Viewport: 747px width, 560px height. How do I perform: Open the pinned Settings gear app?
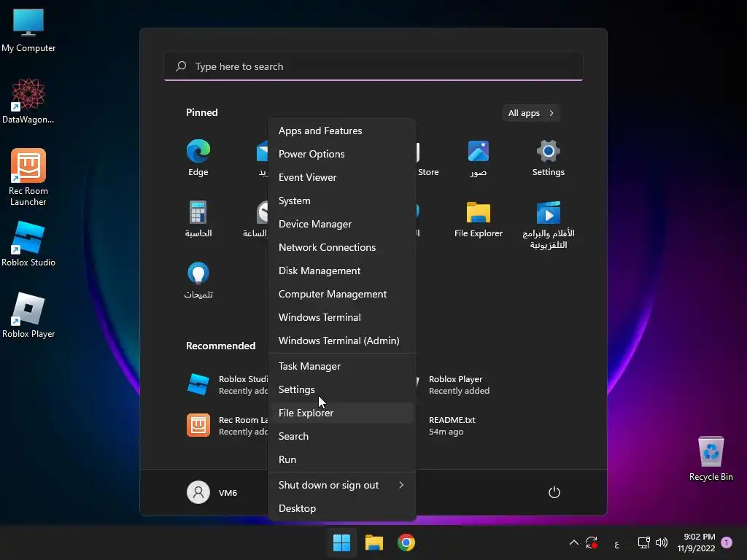548,158
